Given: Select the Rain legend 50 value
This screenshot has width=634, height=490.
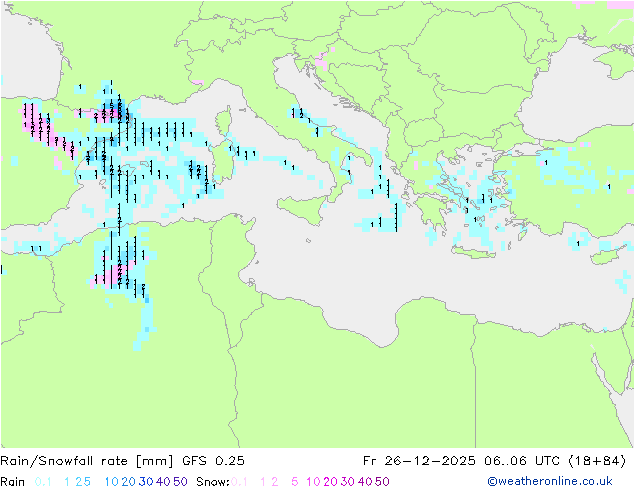Looking at the screenshot, I should [180, 482].
